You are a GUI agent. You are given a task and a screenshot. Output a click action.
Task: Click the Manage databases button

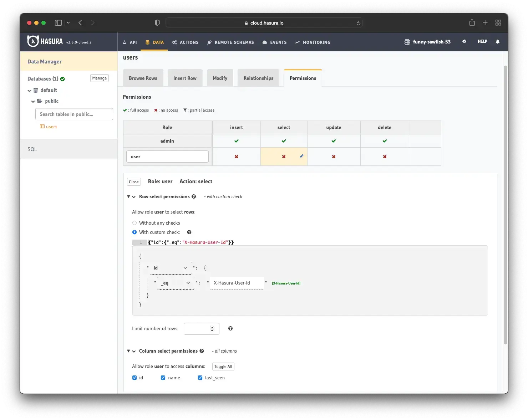pos(99,78)
